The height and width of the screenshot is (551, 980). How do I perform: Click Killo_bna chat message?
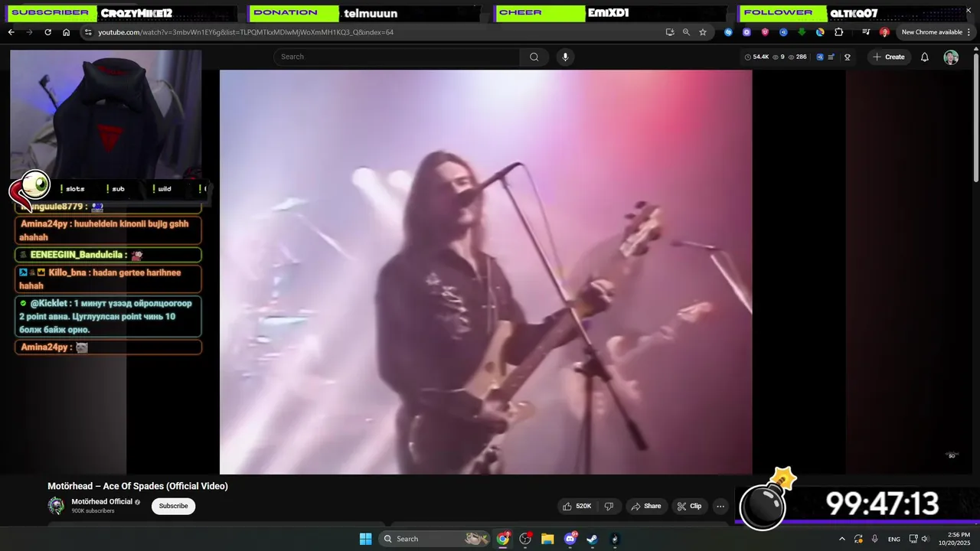tap(108, 279)
